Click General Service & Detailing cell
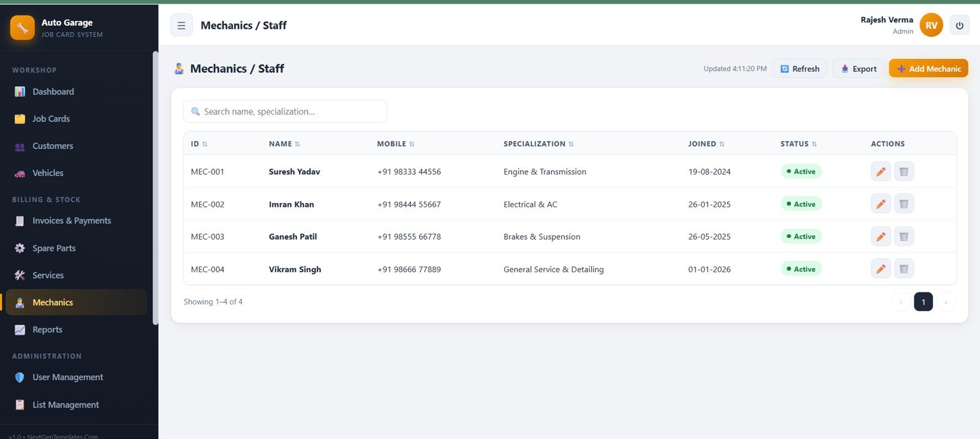Viewport: 980px width, 439px height. pyautogui.click(x=554, y=269)
